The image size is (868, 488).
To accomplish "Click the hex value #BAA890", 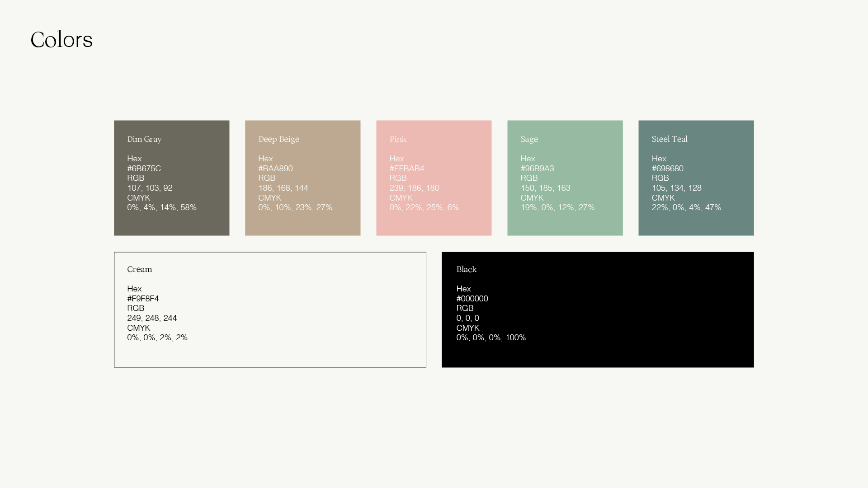I will pos(275,169).
